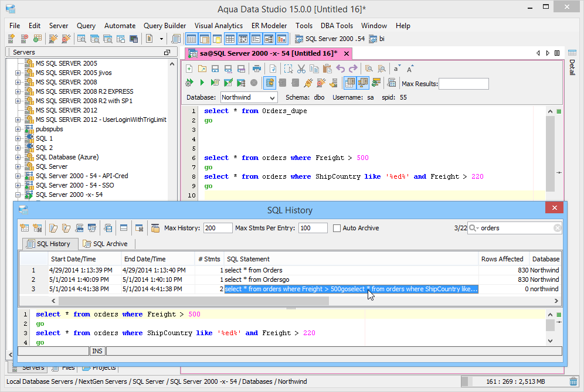
Task: Expand the MS SQL SERVER 2005 jivos node
Action: tap(18, 73)
